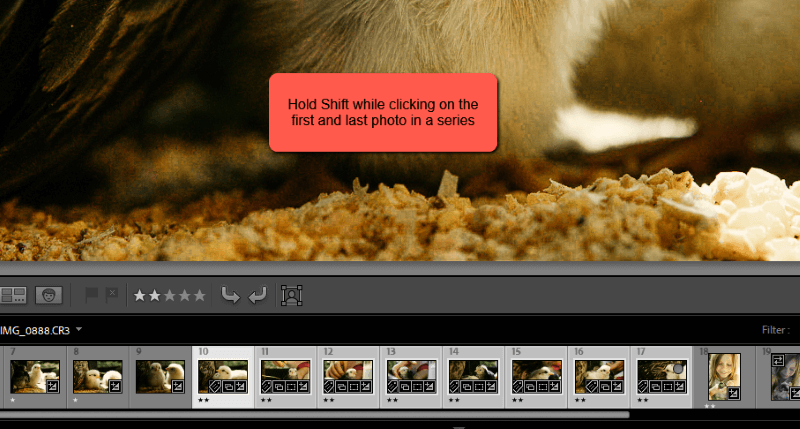Screen dimensions: 800x429
Task: Set toolbar rating to three stars
Action: pos(169,295)
